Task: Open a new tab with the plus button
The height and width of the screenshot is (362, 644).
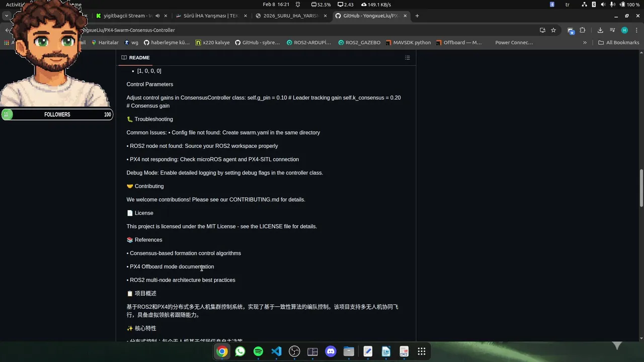Action: click(417, 16)
